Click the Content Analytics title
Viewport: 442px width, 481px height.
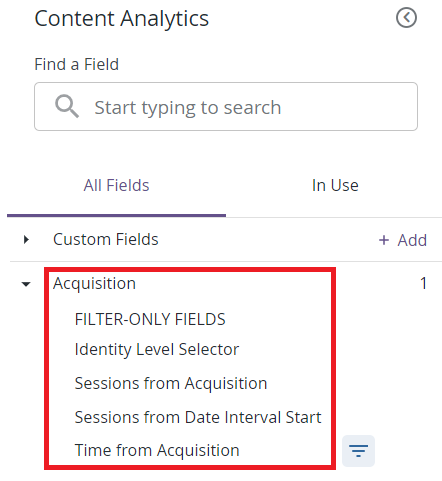(122, 19)
